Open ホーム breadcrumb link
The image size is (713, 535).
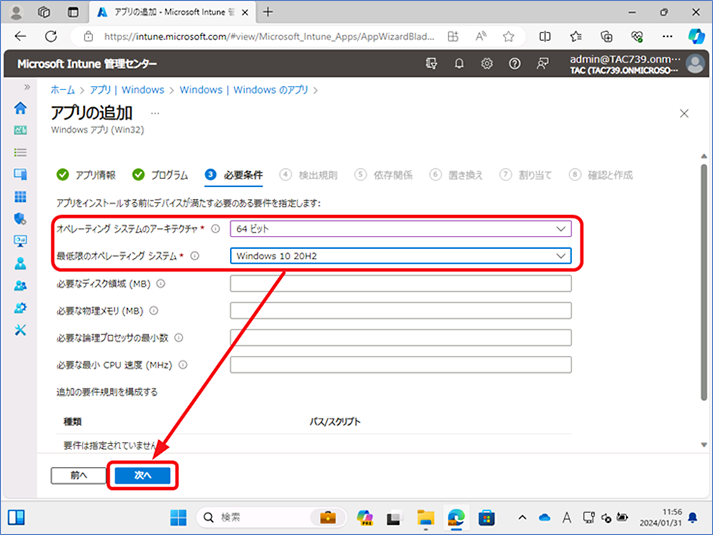click(62, 90)
